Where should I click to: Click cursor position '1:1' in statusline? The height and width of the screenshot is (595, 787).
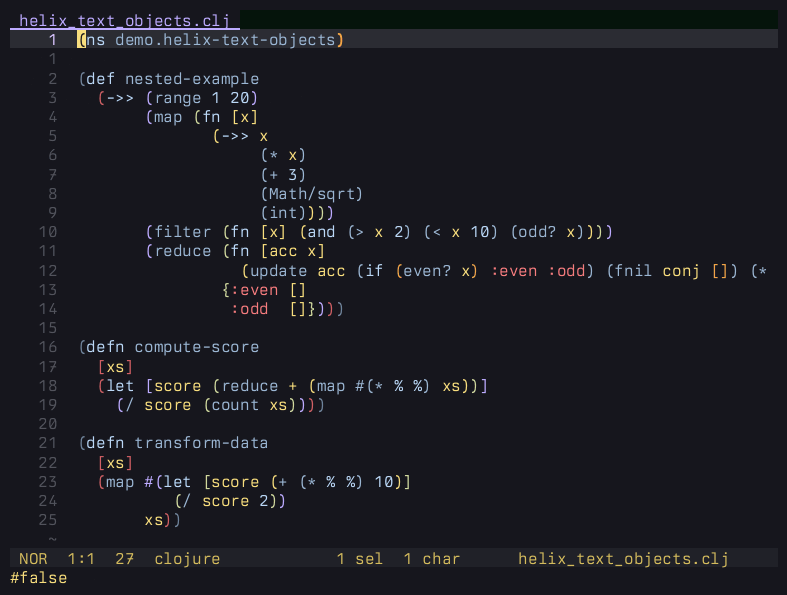[x=81, y=559]
